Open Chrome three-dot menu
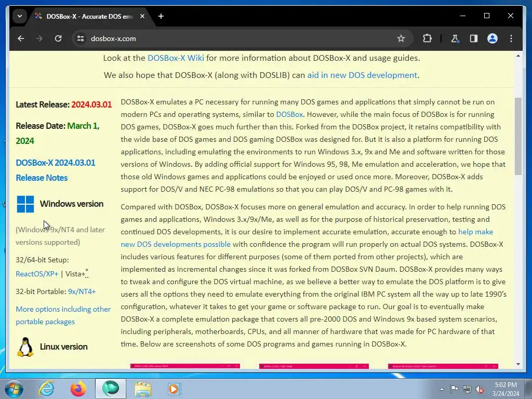The width and height of the screenshot is (532, 399). 511,38
